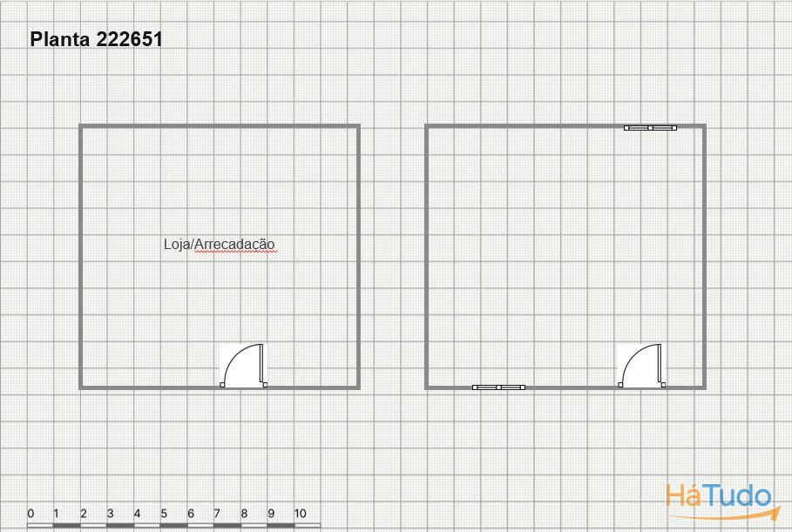This screenshot has width=792, height=532.
Task: Click the scale bar label '3'
Action: pyautogui.click(x=110, y=514)
